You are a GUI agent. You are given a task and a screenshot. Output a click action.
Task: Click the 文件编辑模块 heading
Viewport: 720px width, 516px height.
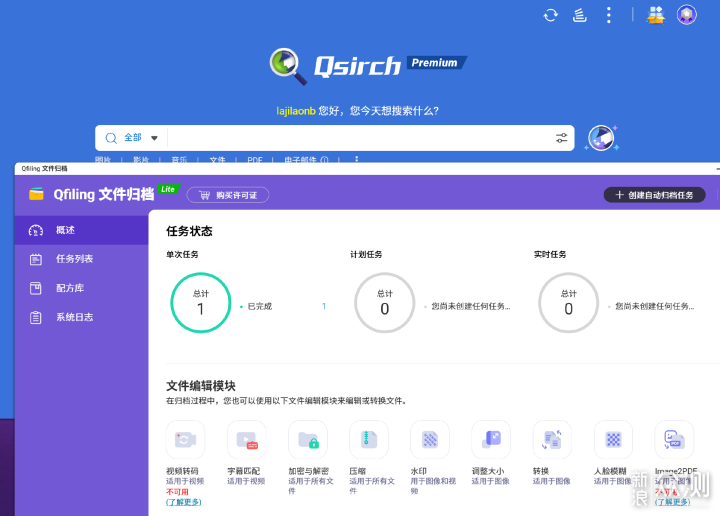[201, 386]
